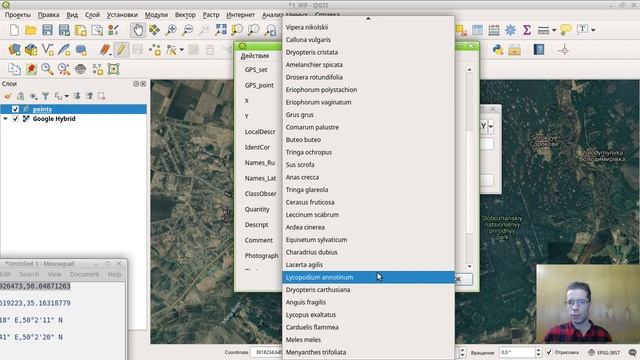Select the Add Point Feature tool
640x360 pixels.
click(x=155, y=50)
